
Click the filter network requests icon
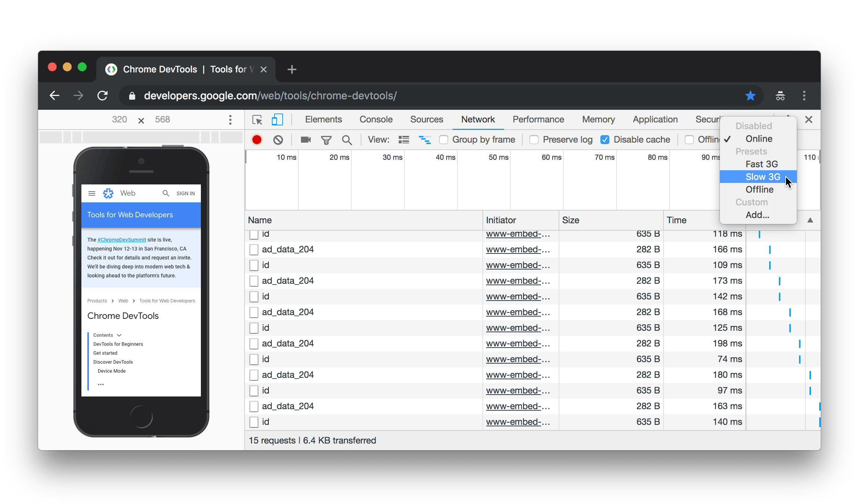(326, 139)
